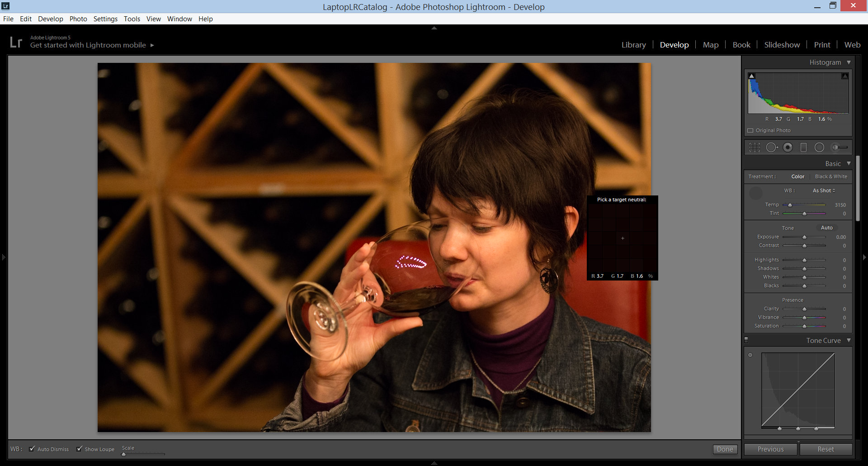Click the middle tone curve region split handle
This screenshot has height=466, width=868.
tap(798, 428)
